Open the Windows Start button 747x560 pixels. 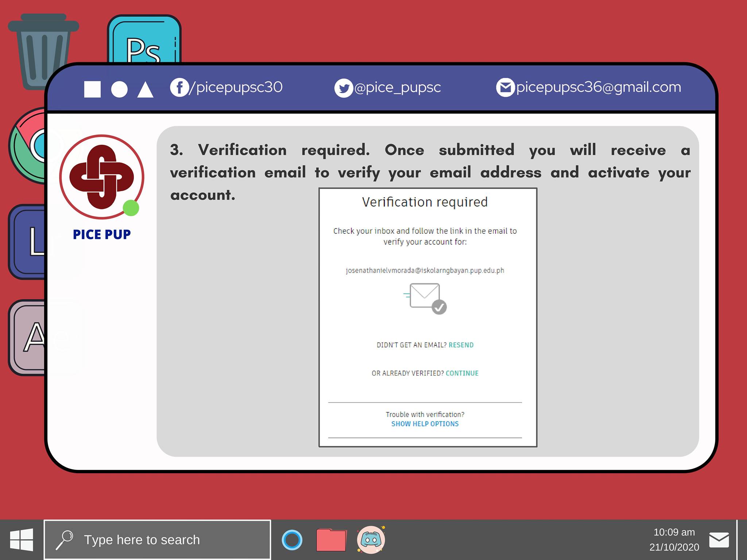click(x=22, y=540)
